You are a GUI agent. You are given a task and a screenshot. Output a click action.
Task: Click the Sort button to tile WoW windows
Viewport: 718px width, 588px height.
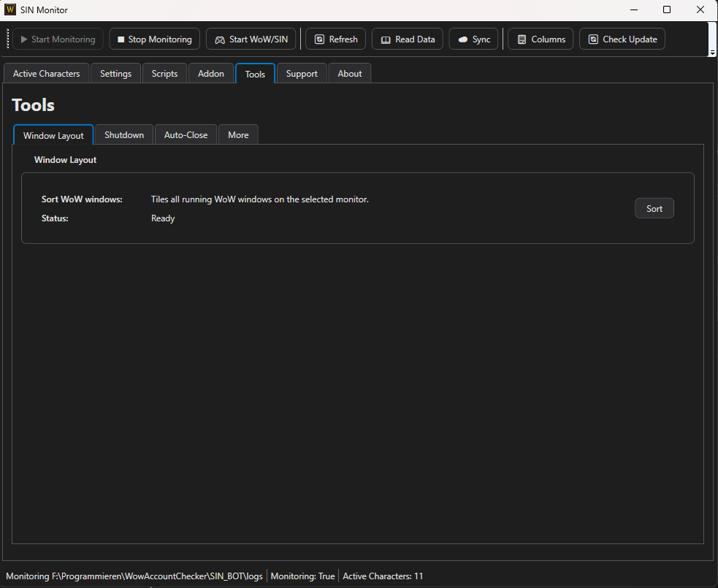[x=654, y=207]
